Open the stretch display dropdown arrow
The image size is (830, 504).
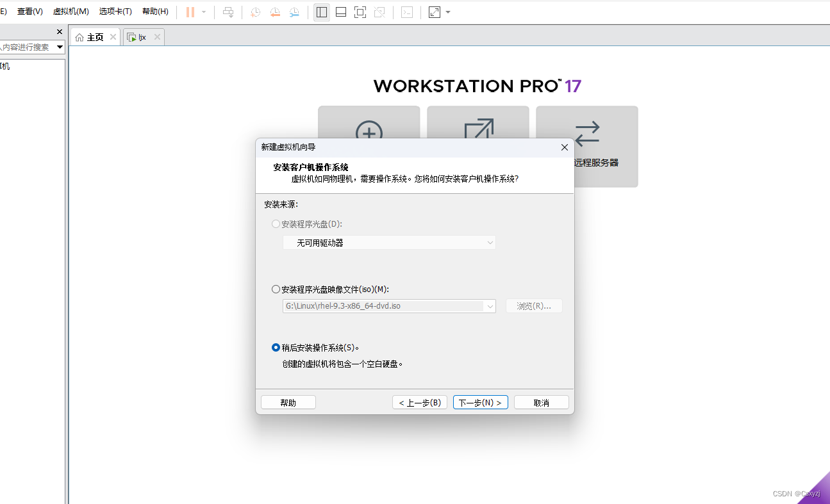[x=448, y=12]
